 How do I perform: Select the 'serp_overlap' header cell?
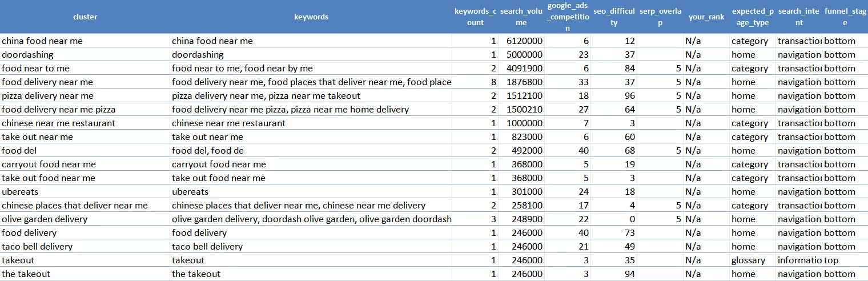tap(660, 17)
